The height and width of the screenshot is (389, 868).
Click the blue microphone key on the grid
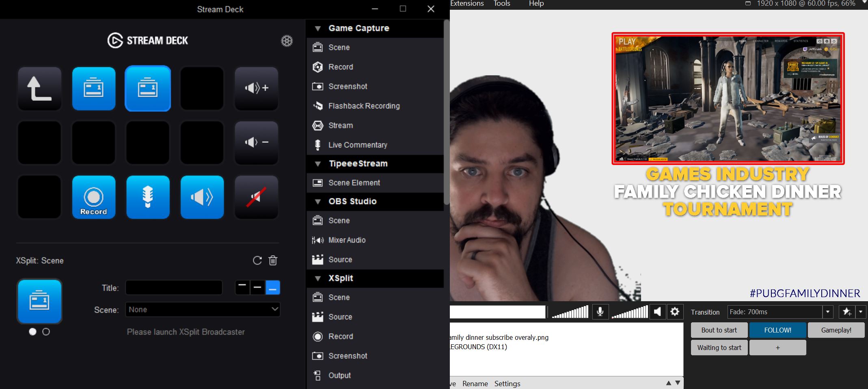(x=148, y=197)
